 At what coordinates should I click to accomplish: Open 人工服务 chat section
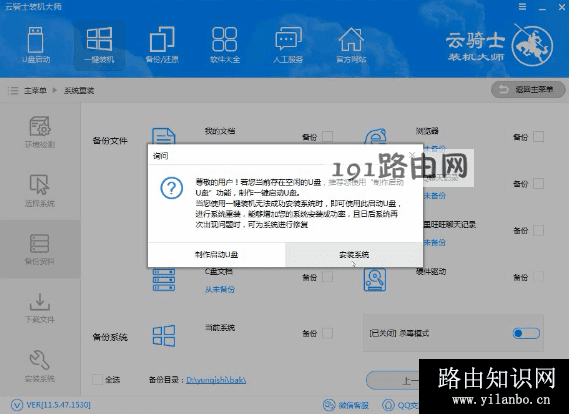288,44
